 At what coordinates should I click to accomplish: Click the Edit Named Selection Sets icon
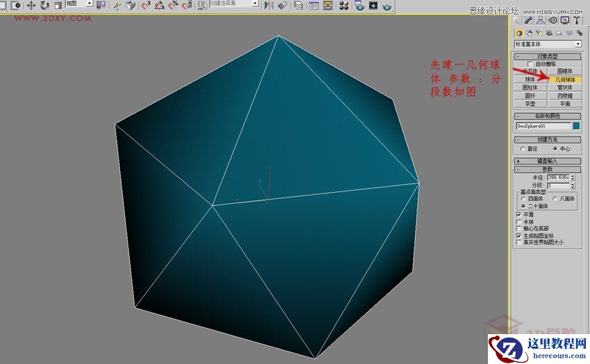pyautogui.click(x=202, y=6)
